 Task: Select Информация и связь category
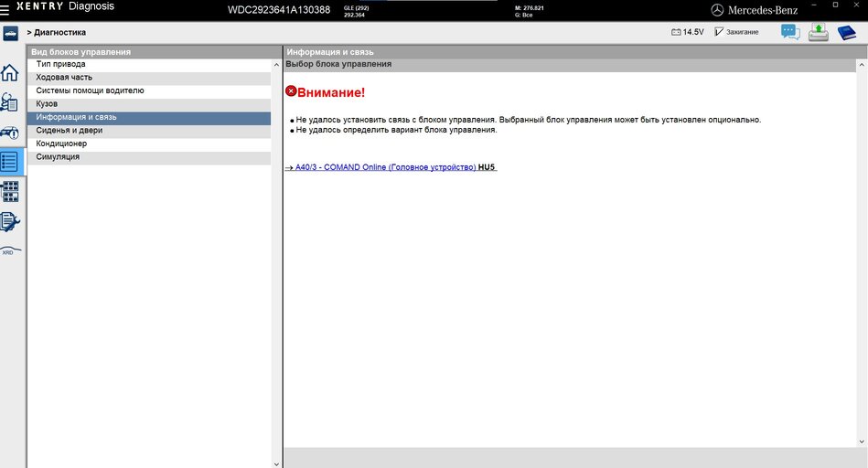(149, 117)
